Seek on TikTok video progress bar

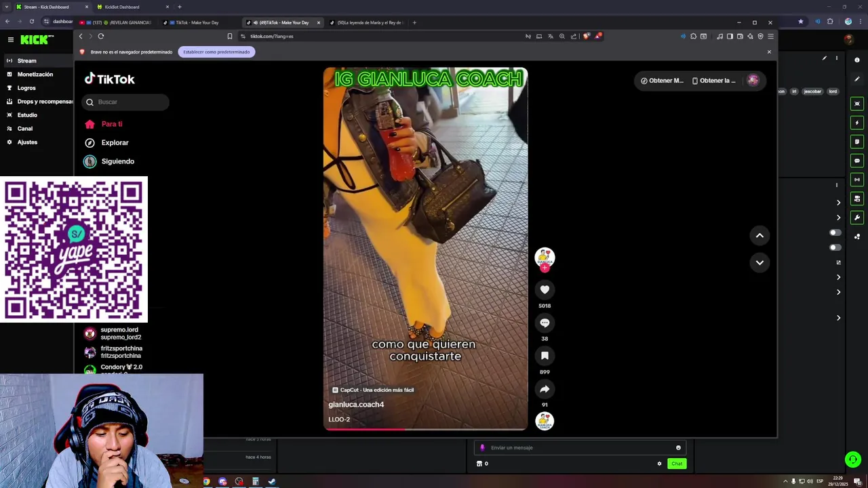[x=425, y=429]
